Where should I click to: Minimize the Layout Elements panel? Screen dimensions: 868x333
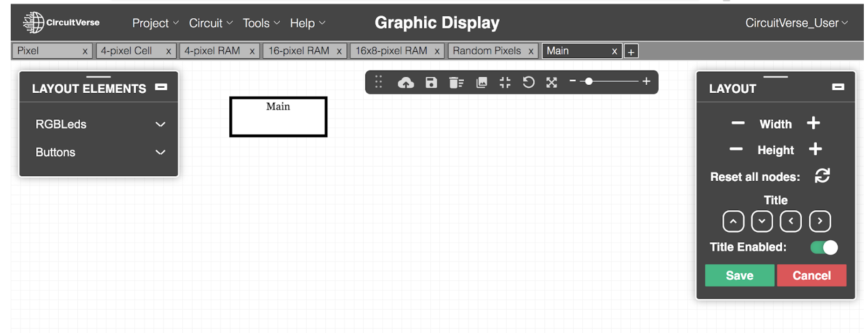pyautogui.click(x=161, y=87)
